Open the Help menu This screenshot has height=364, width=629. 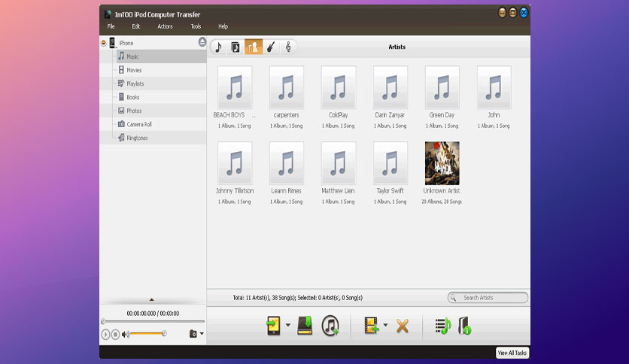coord(223,26)
